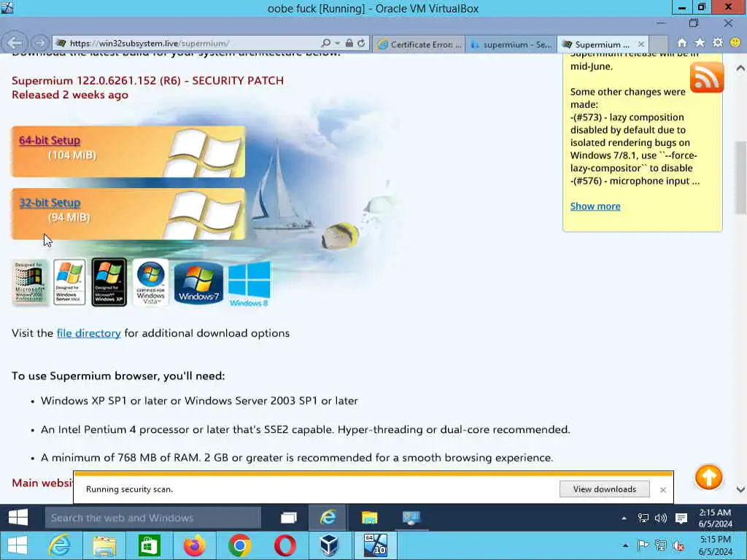
Task: Click the IE Home icon
Action: click(682, 43)
